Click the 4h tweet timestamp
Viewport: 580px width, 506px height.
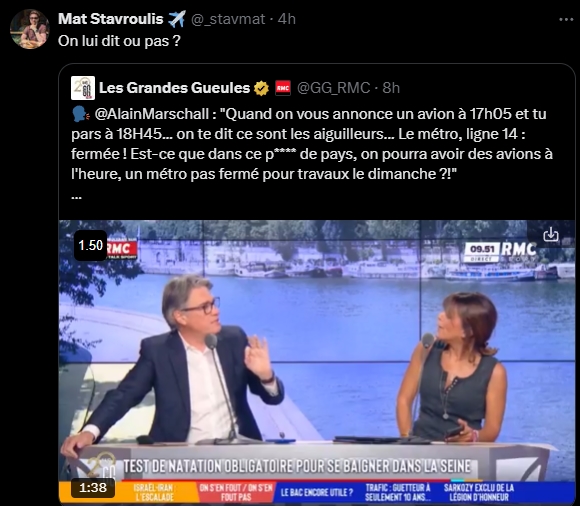[287, 19]
